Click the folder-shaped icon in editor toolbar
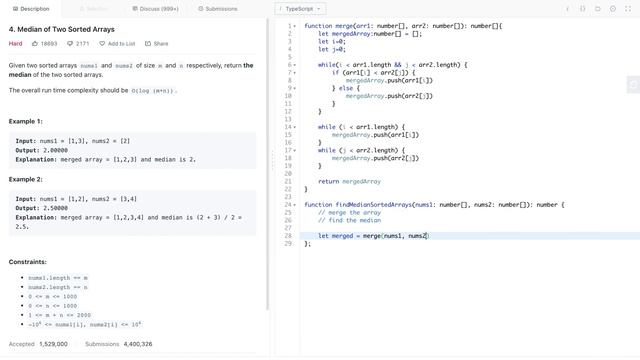This screenshot has height=360, width=640. (x=598, y=9)
